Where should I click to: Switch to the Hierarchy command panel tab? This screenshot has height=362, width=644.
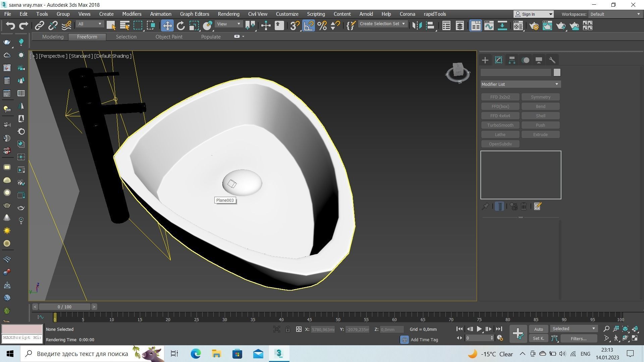[x=512, y=60]
